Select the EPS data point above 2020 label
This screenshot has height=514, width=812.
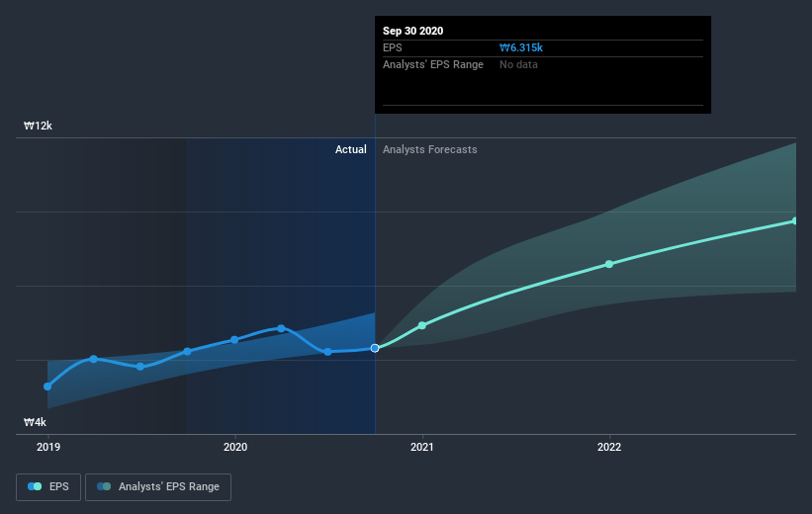(x=234, y=340)
